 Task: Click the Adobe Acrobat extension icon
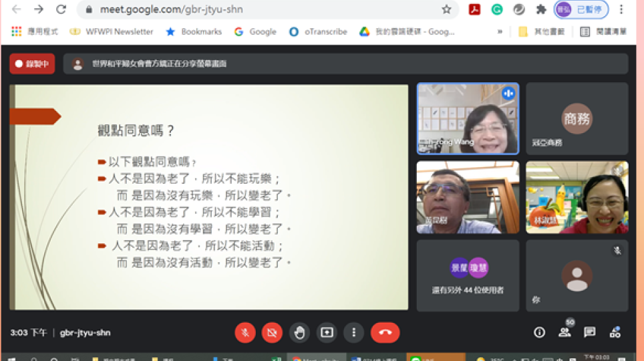(x=474, y=9)
